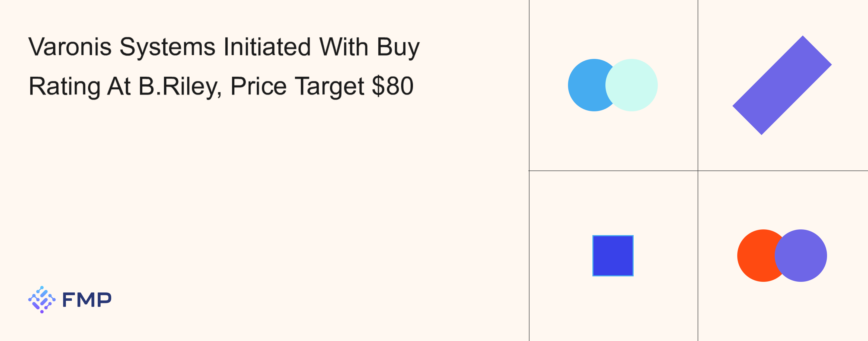Click the word "Systems" in the headline
This screenshot has height=341, width=868.
click(167, 48)
